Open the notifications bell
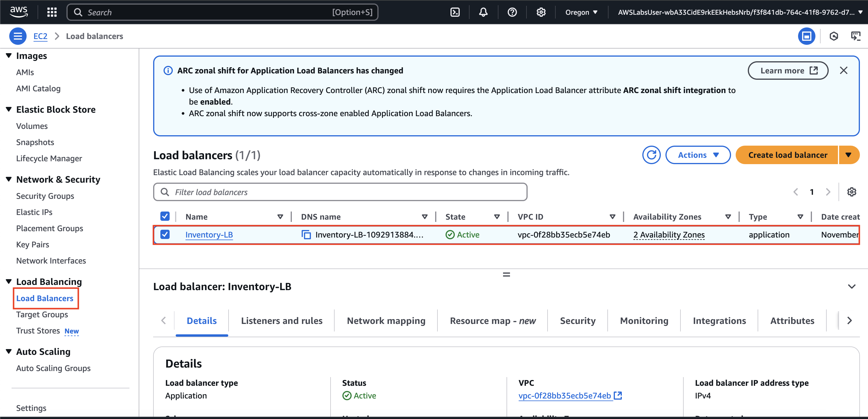This screenshot has height=419, width=868. [483, 12]
